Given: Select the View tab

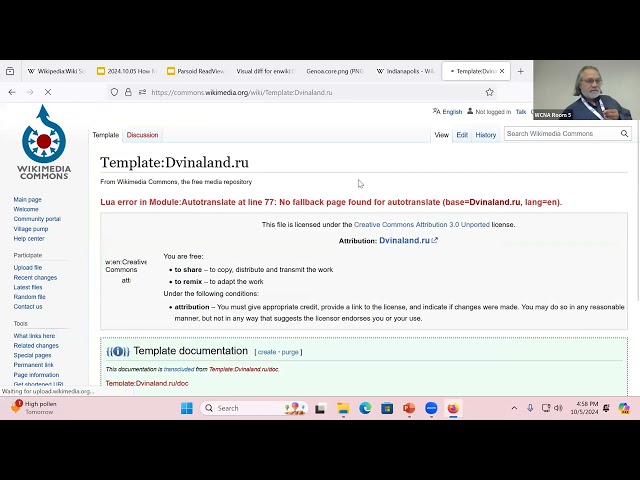Looking at the screenshot, I should pyautogui.click(x=441, y=135).
